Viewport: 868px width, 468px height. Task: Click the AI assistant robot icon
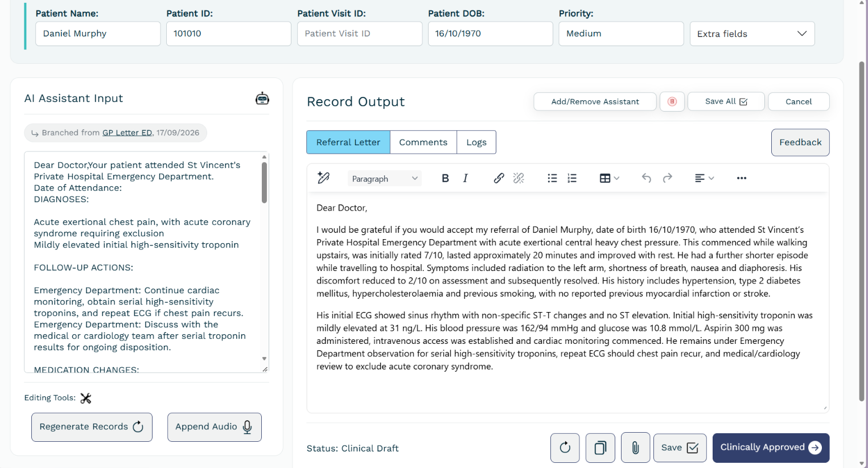[262, 98]
